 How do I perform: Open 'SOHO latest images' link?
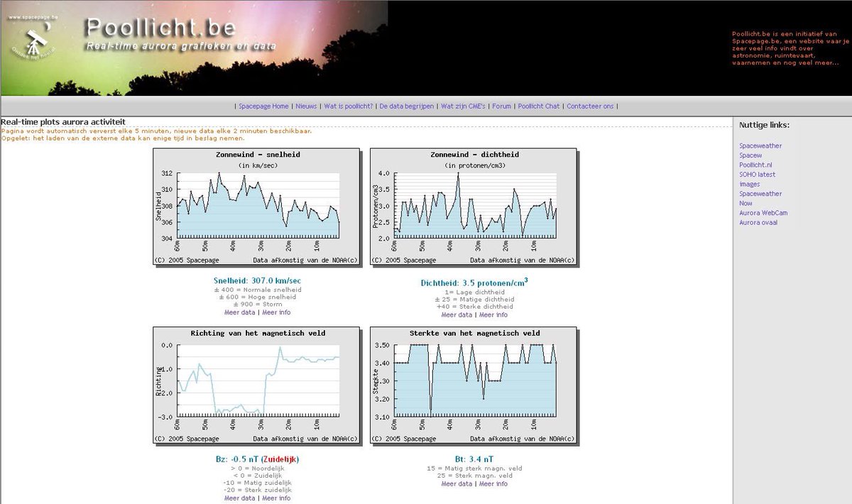757,179
